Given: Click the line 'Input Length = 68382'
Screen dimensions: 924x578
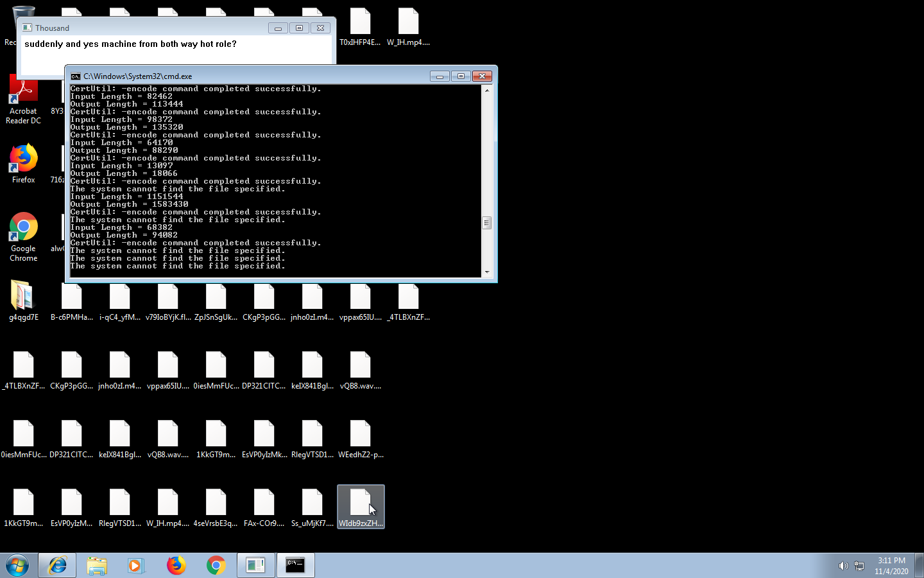Looking at the screenshot, I should tap(121, 228).
